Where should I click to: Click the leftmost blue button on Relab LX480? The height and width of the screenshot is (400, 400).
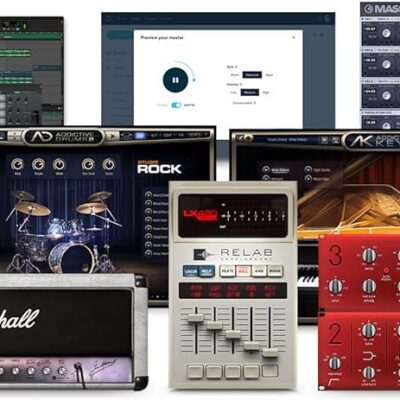pyautogui.click(x=191, y=272)
